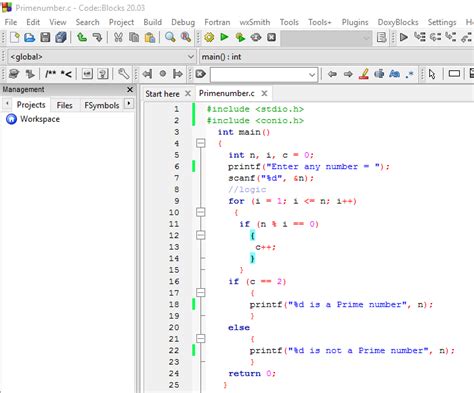The width and height of the screenshot is (474, 393).
Task: Select the pointer cursor tool
Action: click(432, 74)
